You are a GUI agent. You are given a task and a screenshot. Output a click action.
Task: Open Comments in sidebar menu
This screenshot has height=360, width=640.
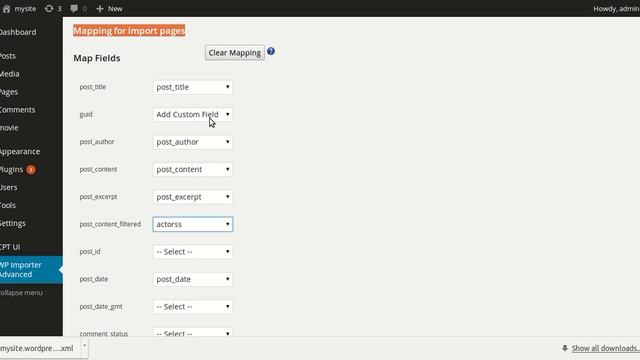point(18,110)
